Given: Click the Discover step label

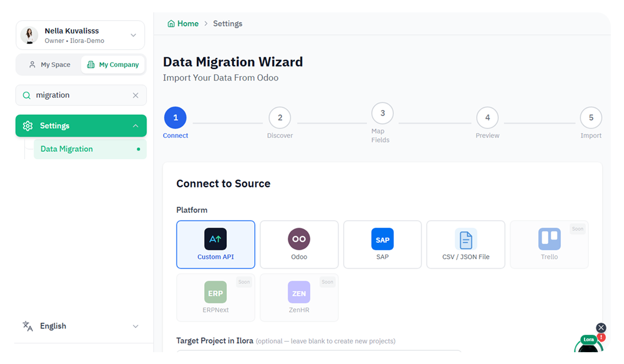Looking at the screenshot, I should (280, 136).
